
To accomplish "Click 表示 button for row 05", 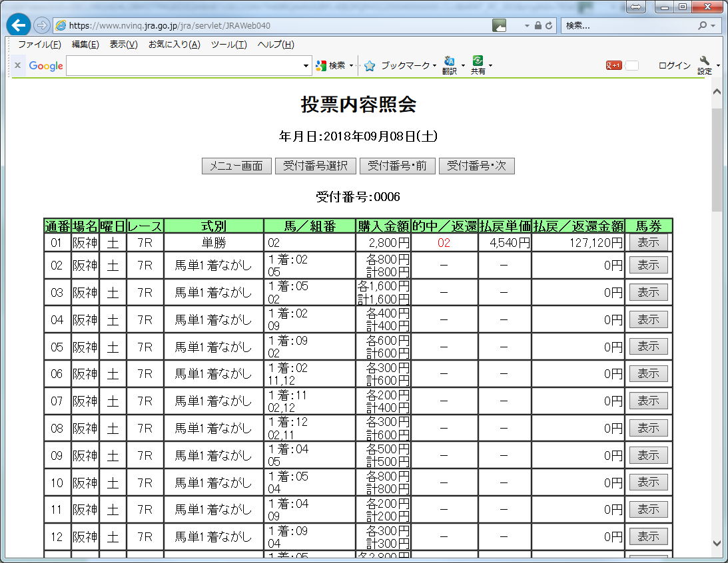I will [x=649, y=347].
